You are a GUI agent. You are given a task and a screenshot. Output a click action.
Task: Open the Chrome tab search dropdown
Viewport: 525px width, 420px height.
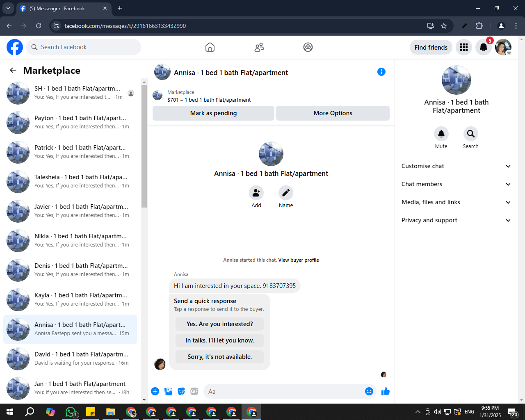(x=8, y=8)
